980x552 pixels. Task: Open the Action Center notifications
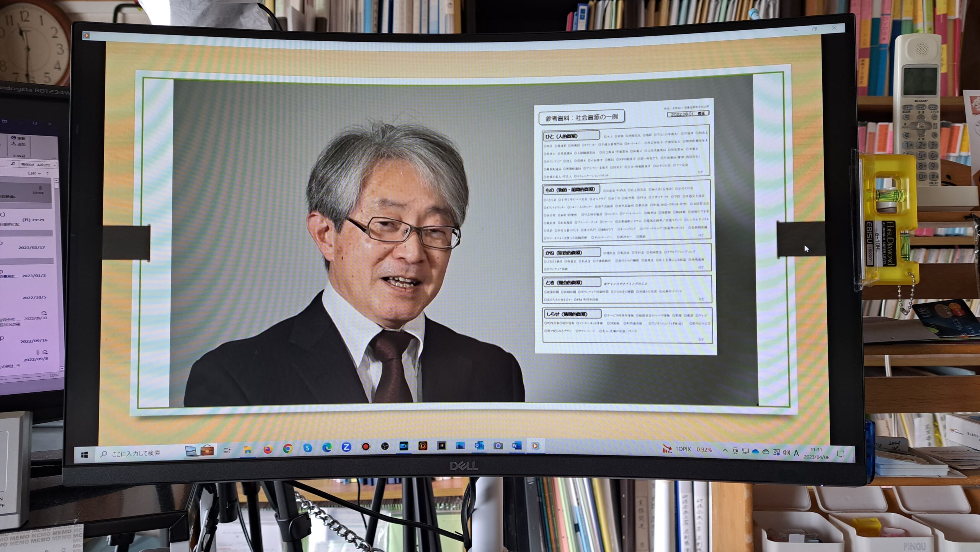coord(841,454)
